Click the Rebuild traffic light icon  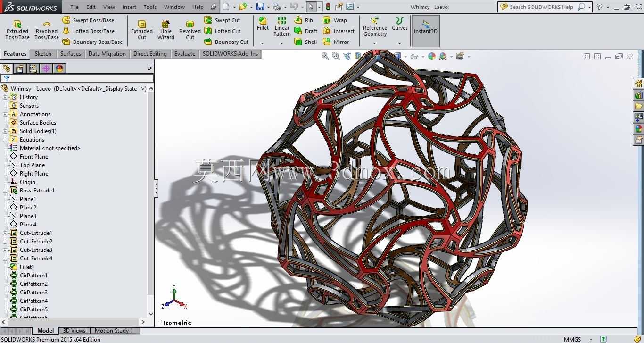[x=328, y=7]
